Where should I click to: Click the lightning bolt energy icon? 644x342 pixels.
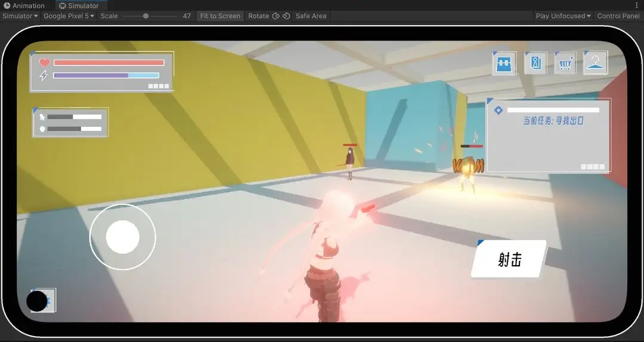[44, 76]
